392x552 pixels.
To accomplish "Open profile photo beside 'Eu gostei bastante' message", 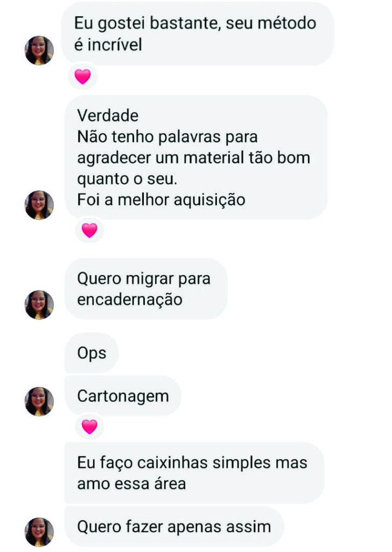I will [x=39, y=50].
